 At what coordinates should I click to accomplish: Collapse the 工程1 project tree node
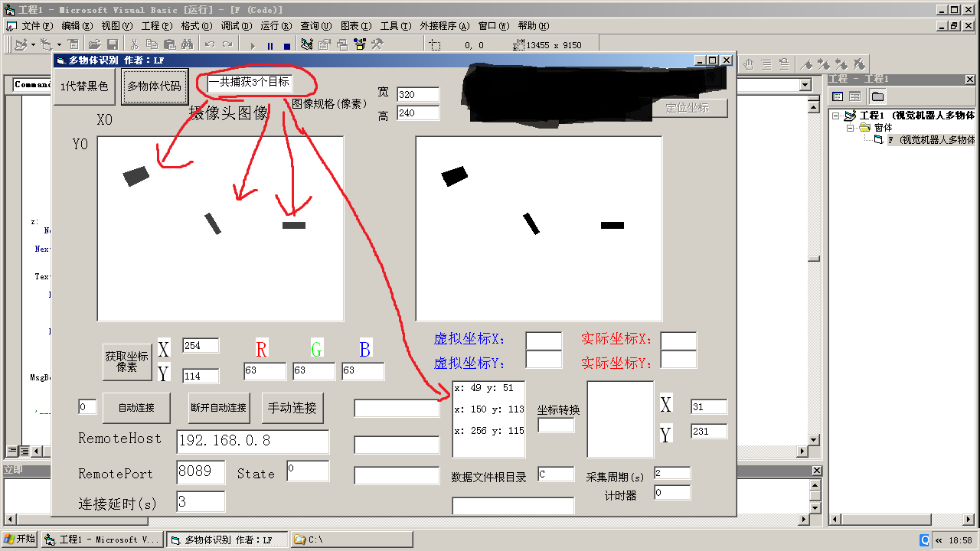tap(837, 116)
